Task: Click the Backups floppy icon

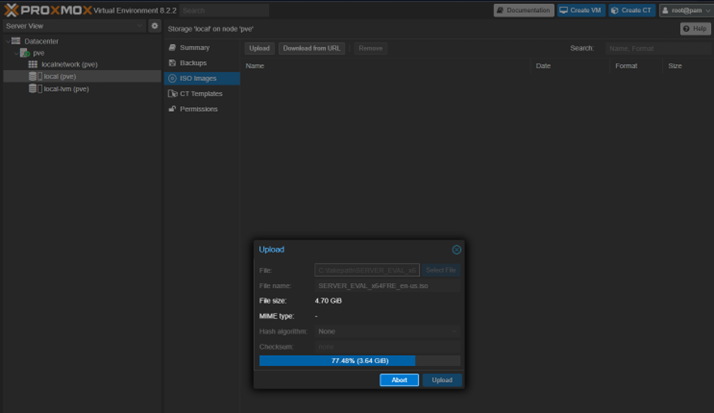Action: tap(172, 63)
